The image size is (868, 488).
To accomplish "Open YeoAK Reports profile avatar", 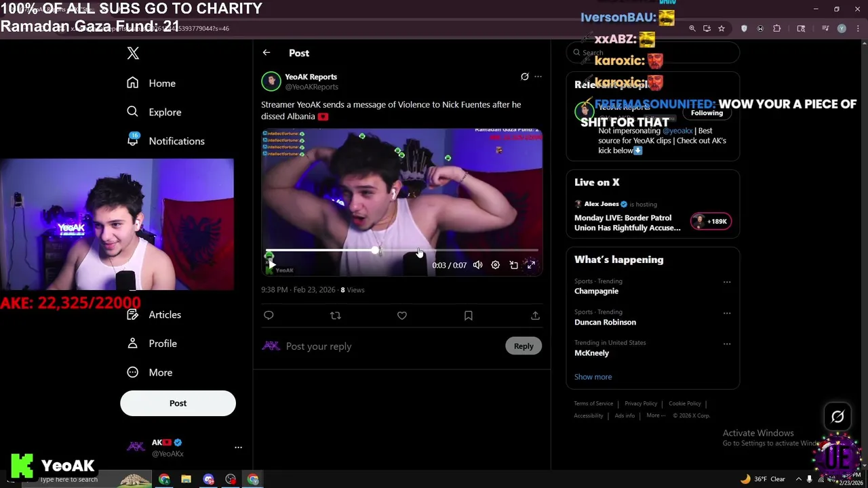I will [271, 81].
